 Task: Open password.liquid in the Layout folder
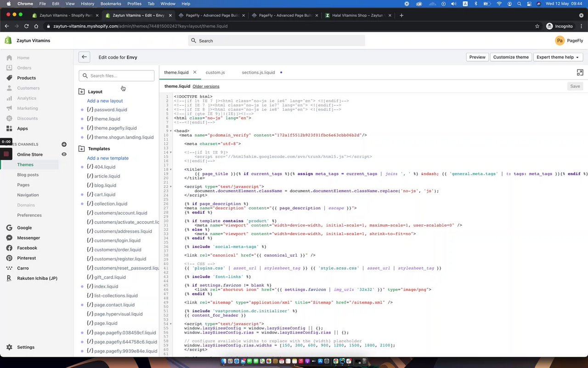pyautogui.click(x=110, y=110)
